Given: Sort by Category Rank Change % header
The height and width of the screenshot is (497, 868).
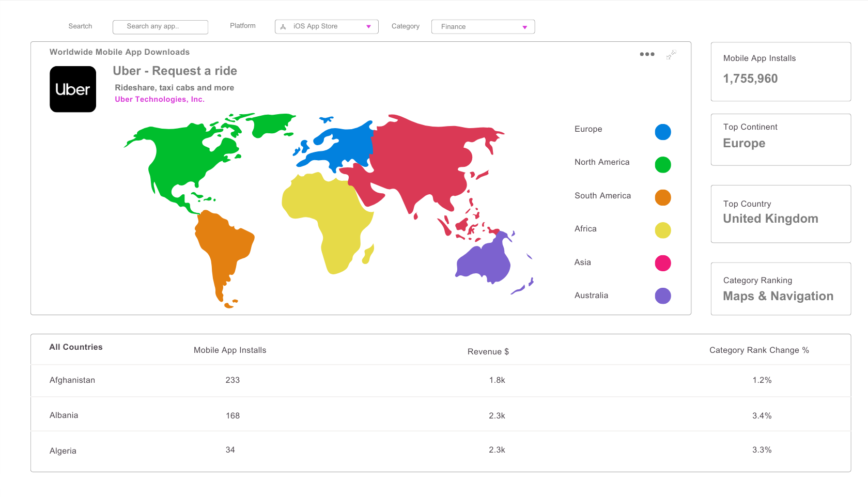Looking at the screenshot, I should (x=759, y=350).
